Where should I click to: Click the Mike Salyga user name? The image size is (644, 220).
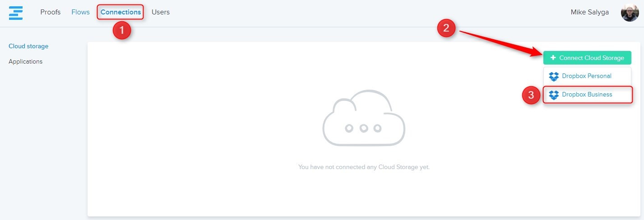click(589, 12)
